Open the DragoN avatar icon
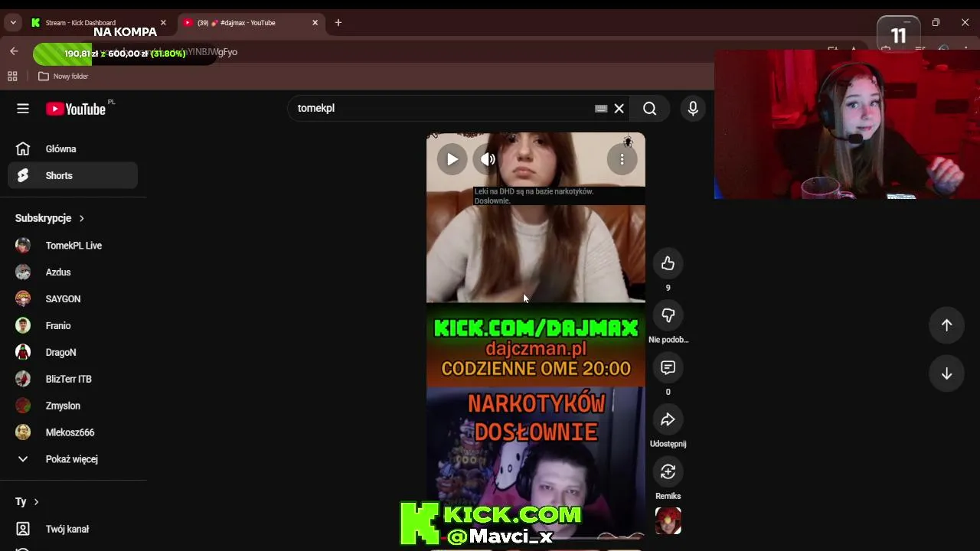980x551 pixels. click(23, 353)
